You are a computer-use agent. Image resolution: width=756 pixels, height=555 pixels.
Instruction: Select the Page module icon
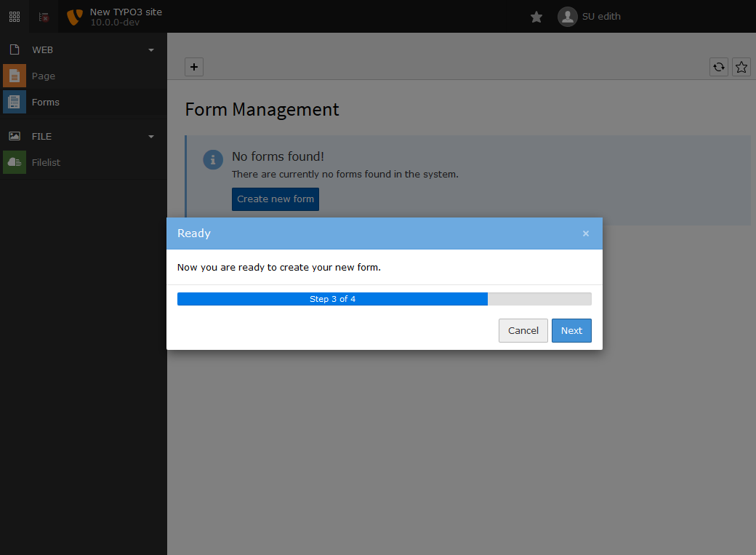click(14, 76)
